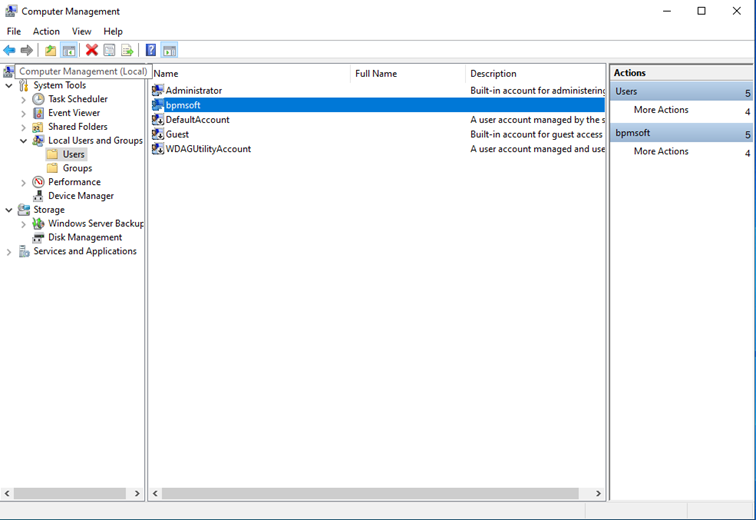Viewport: 756px width, 520px height.
Task: Select the Storage icon in tree
Action: (x=24, y=210)
